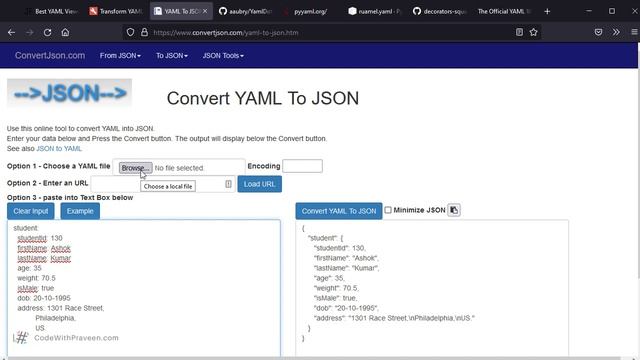Click the Clear Input button
Image resolution: width=640 pixels, height=360 pixels.
click(31, 211)
